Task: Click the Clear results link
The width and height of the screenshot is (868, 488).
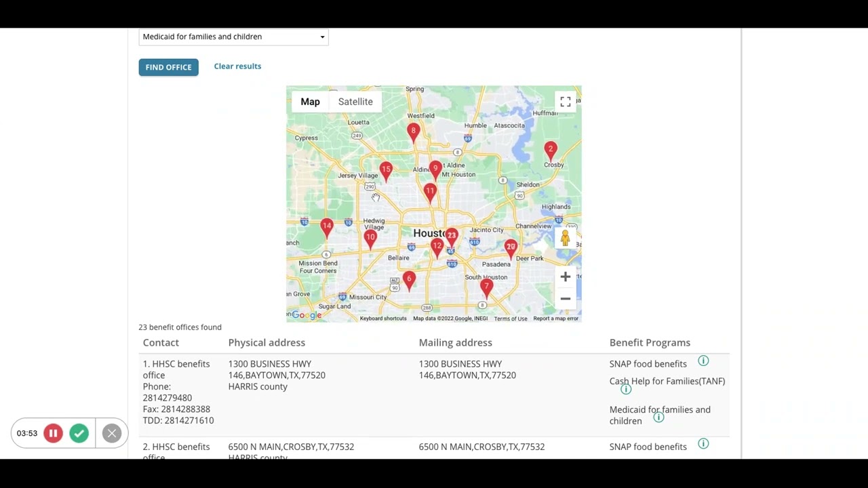Action: tap(237, 66)
